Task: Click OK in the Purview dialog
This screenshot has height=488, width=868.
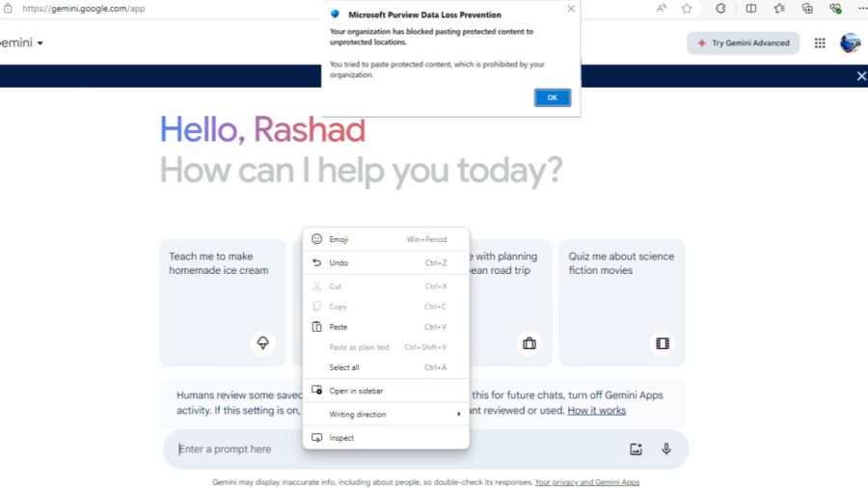Action: point(553,97)
